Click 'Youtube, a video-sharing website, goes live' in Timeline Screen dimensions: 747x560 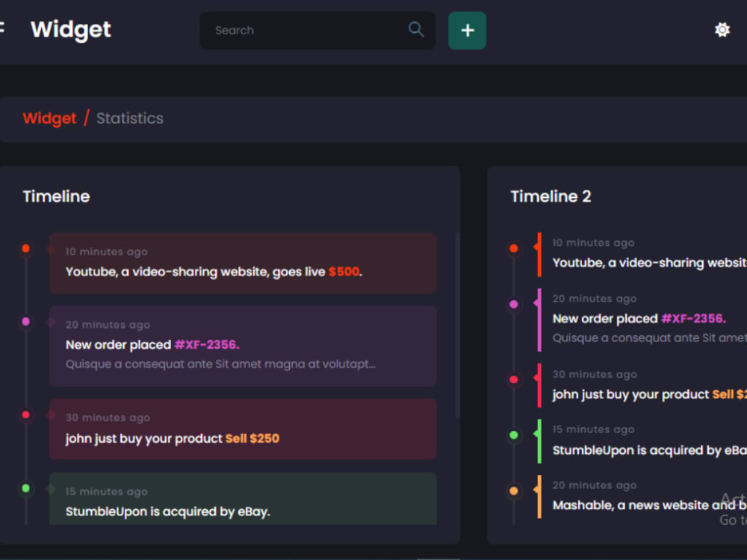point(195,272)
